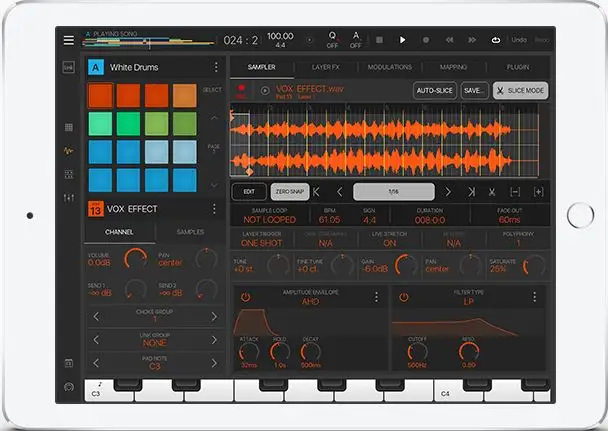
Task: Enable Slice Mode button
Action: coord(520,90)
